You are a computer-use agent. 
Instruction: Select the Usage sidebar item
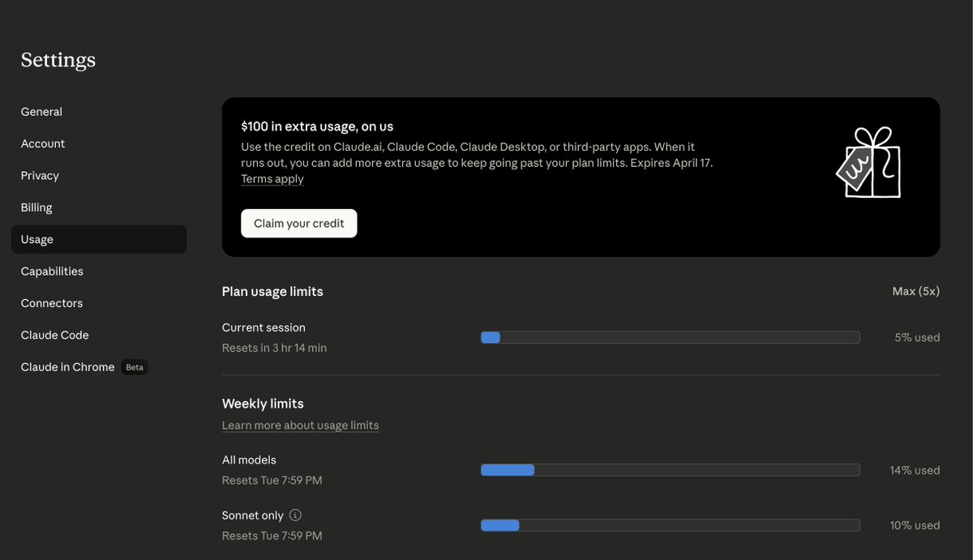[99, 239]
